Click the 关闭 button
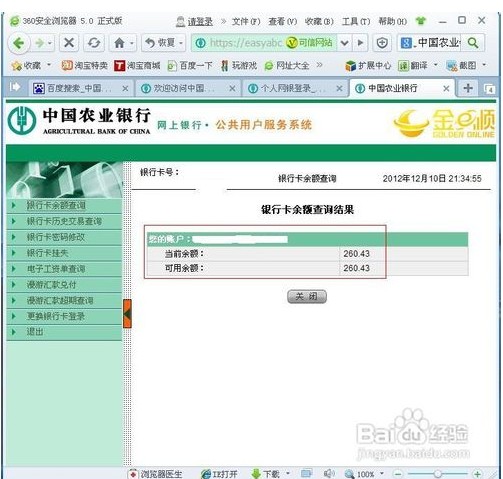The image size is (503, 479). tap(307, 296)
